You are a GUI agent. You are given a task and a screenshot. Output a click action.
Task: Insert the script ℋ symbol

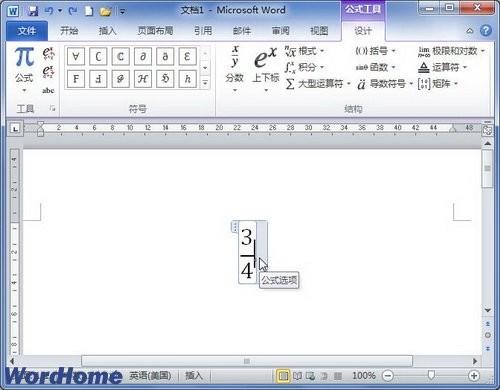point(143,79)
